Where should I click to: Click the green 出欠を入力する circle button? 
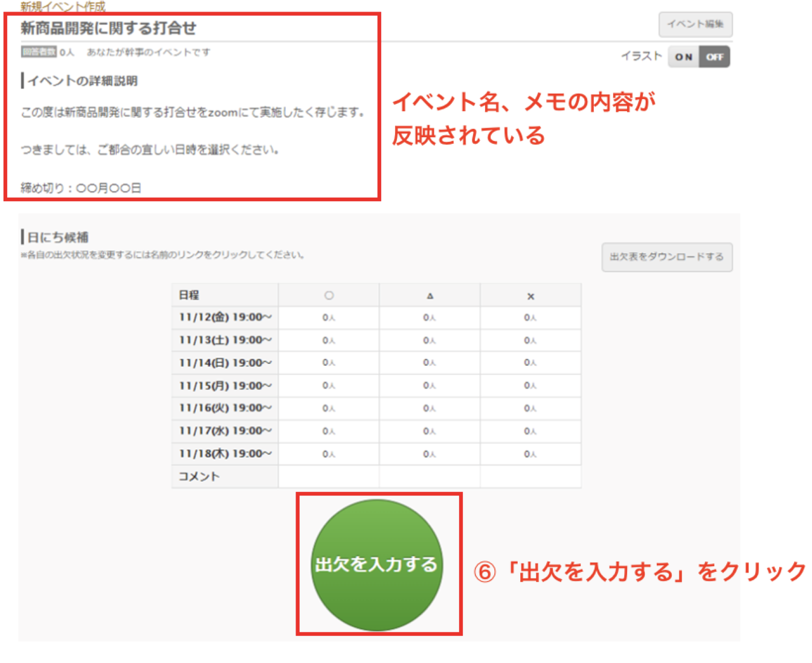[376, 564]
